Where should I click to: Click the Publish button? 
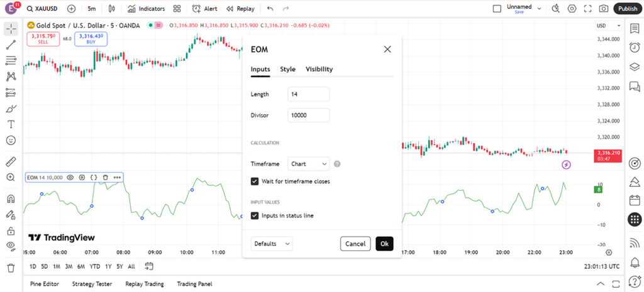(x=628, y=9)
